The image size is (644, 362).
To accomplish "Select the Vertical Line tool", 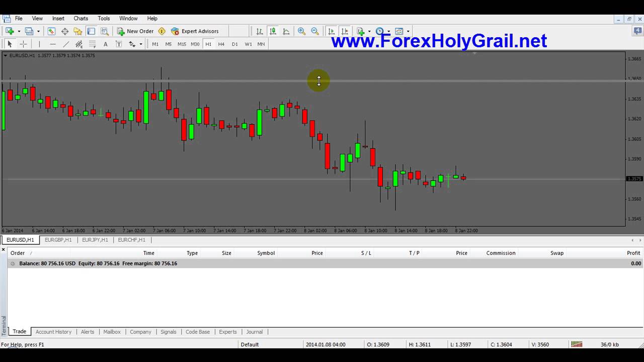I will click(x=39, y=44).
